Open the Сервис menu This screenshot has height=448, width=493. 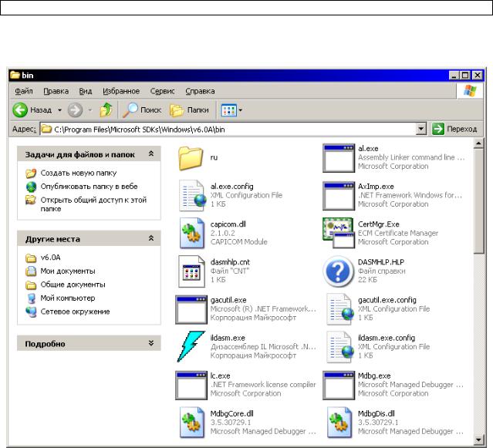[162, 91]
